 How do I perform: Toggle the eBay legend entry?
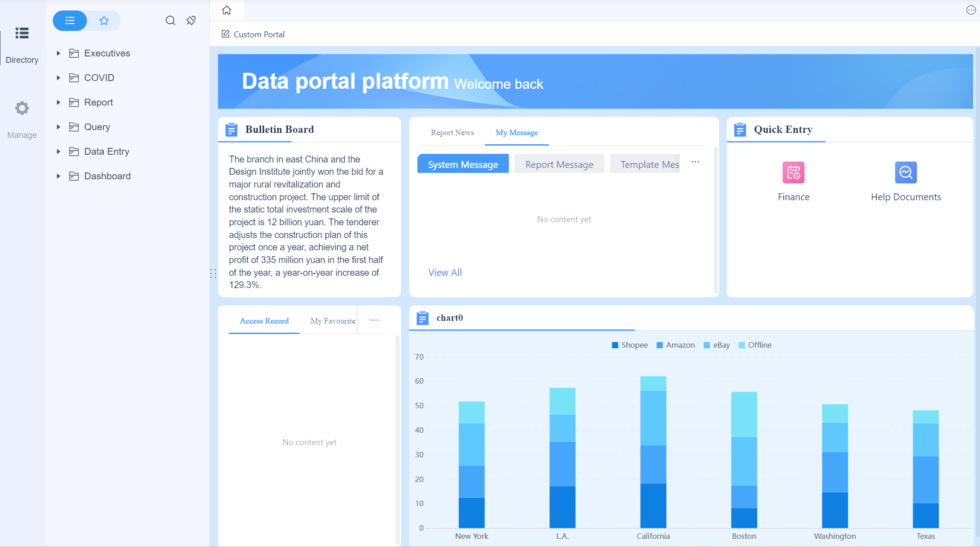(x=716, y=345)
